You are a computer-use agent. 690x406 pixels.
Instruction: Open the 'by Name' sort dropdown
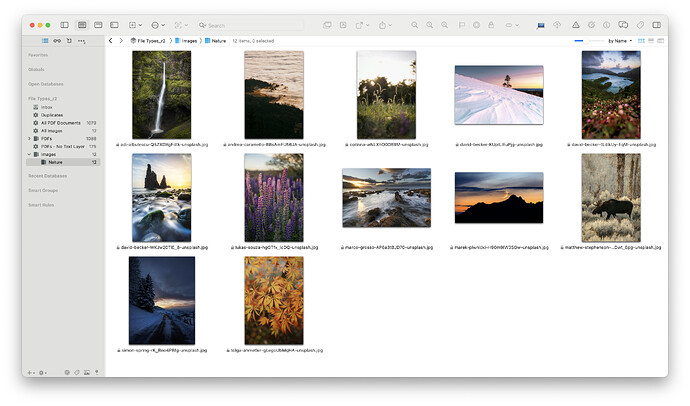point(621,41)
